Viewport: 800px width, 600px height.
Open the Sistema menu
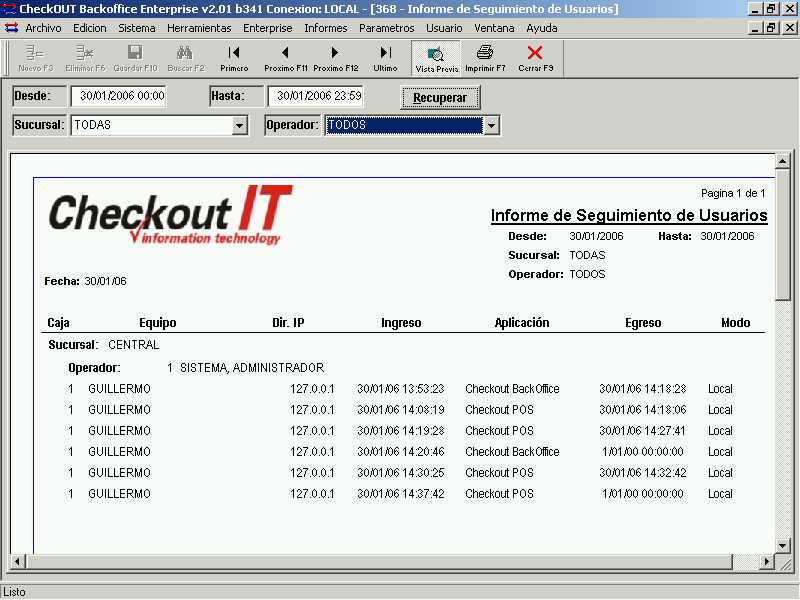coord(137,28)
